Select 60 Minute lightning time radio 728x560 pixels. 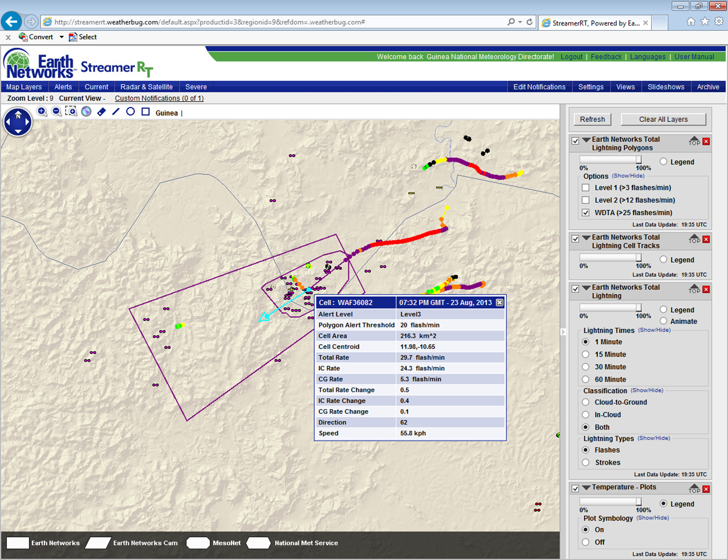(x=585, y=379)
